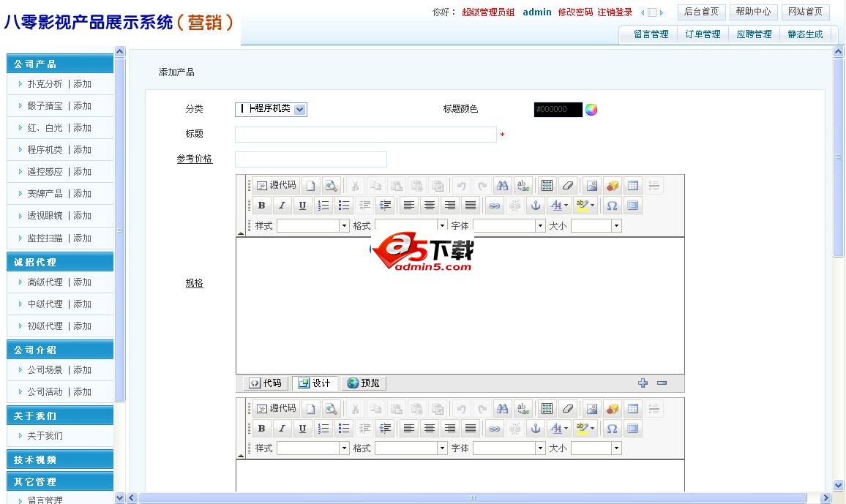
Task: Click Flash insert icon in 规格 editor
Action: [613, 186]
